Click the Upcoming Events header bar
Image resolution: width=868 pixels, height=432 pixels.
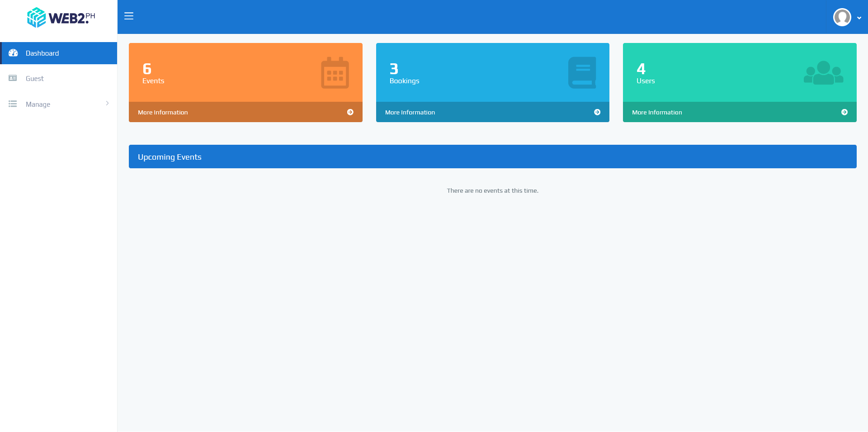pyautogui.click(x=492, y=156)
